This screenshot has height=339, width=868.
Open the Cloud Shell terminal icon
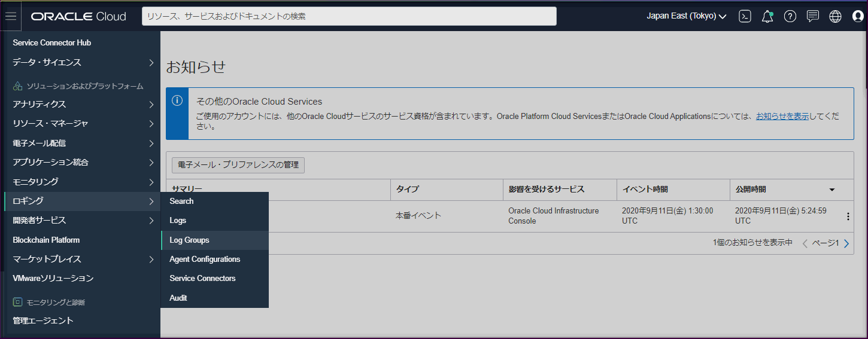point(745,16)
